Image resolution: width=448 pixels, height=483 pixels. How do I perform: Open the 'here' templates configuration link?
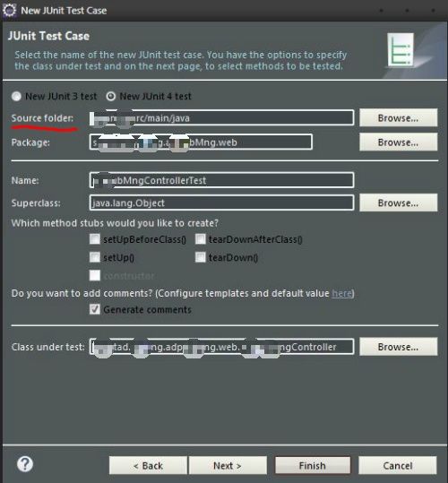click(x=341, y=293)
